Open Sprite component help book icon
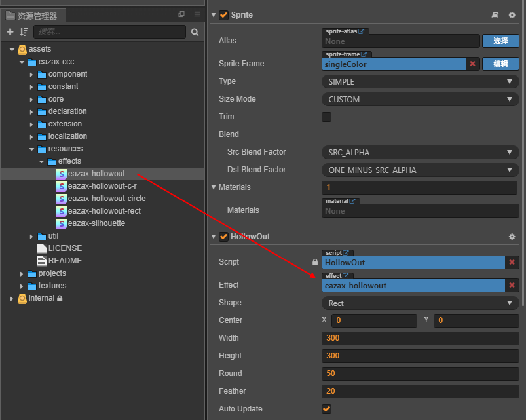The image size is (526, 420). tap(495, 15)
